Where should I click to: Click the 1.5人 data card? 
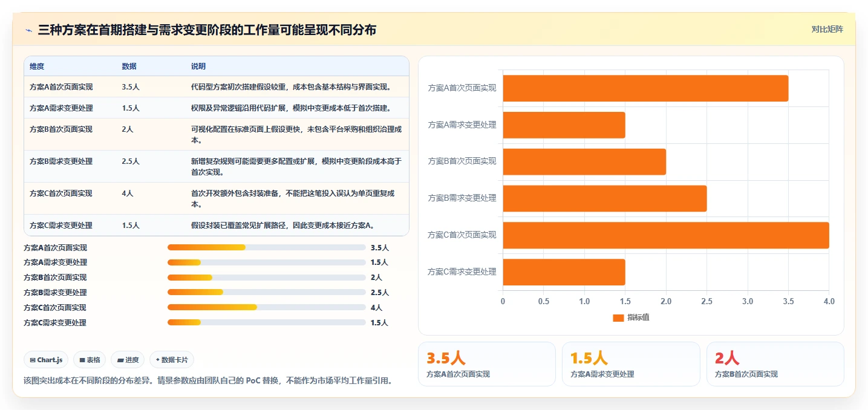(x=631, y=364)
